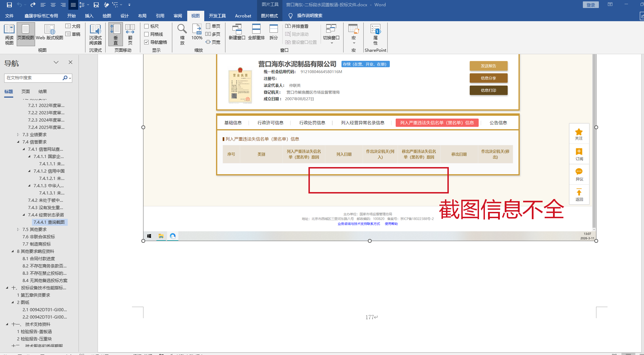
Task: Open Outline (大纲) view
Action: [73, 26]
